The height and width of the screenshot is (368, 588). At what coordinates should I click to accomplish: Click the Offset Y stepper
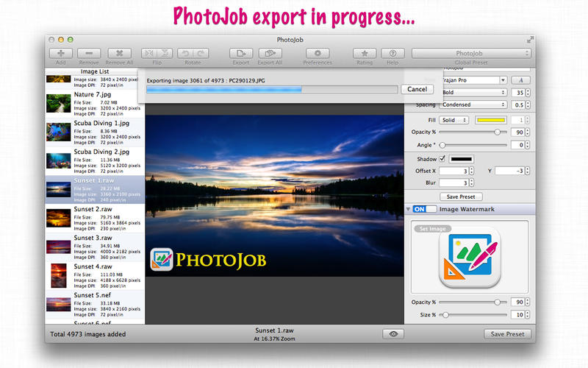click(527, 171)
